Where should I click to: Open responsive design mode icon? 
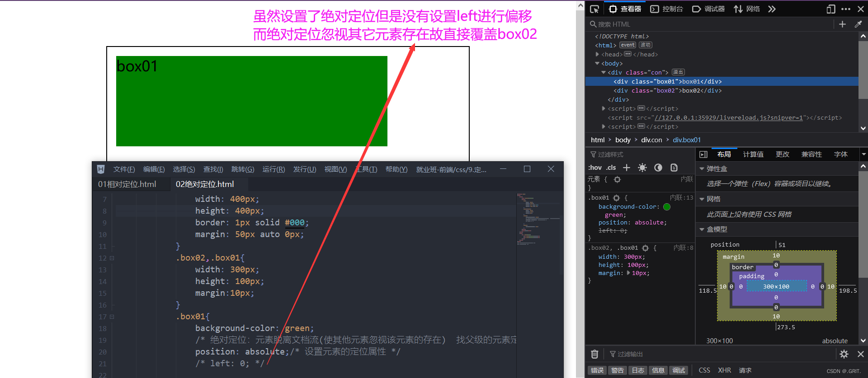pyautogui.click(x=831, y=9)
